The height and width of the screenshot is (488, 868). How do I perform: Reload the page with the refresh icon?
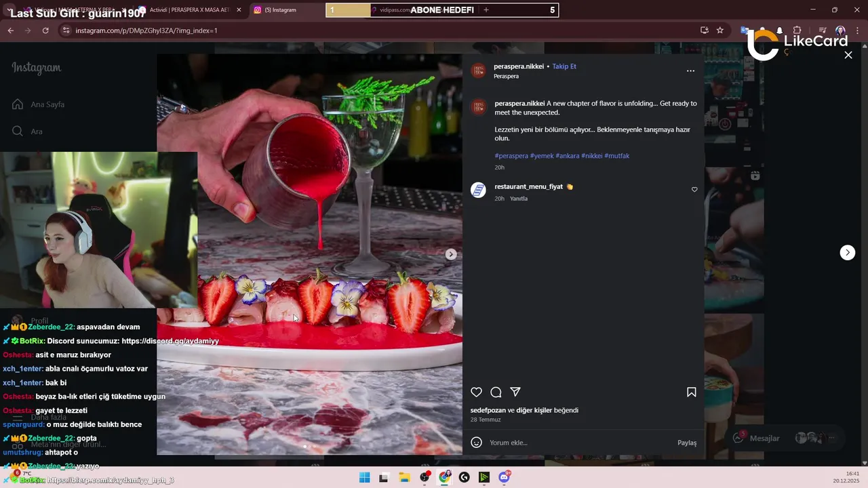coord(45,30)
